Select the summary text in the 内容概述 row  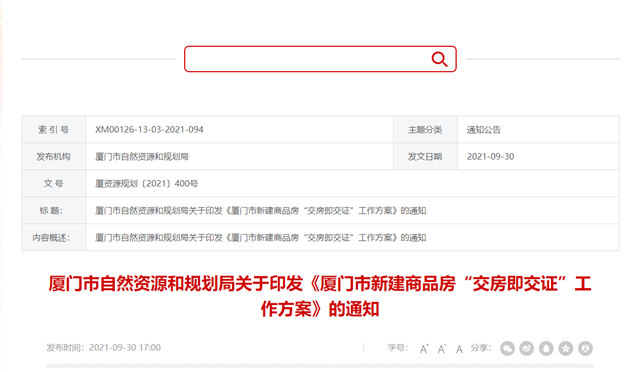click(260, 238)
